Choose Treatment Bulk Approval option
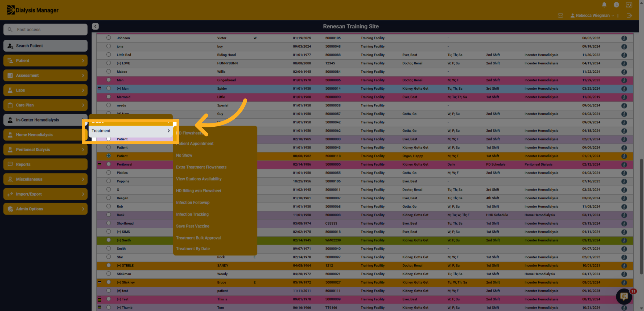Screen dimensions: 644x311 click(198, 238)
